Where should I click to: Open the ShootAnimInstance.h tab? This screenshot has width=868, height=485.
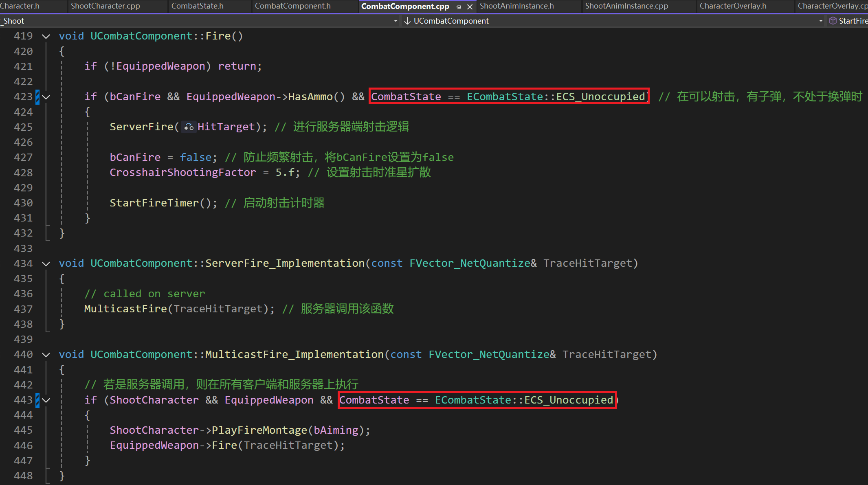pos(516,6)
